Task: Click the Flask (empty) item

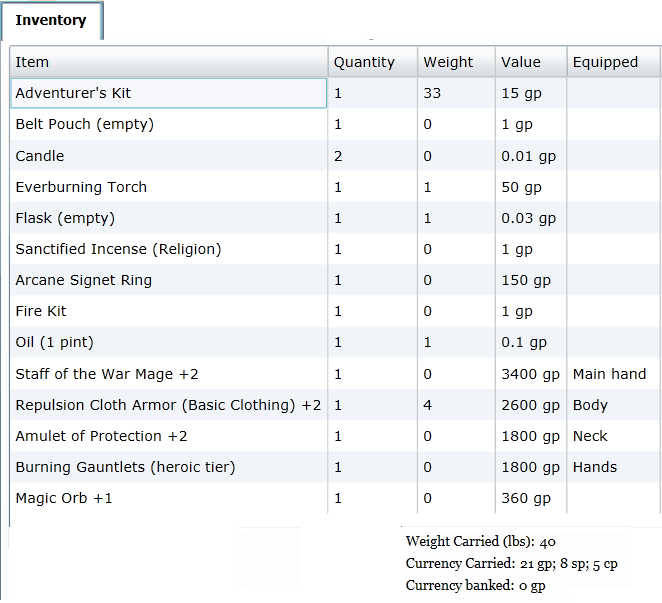Action: [x=65, y=218]
